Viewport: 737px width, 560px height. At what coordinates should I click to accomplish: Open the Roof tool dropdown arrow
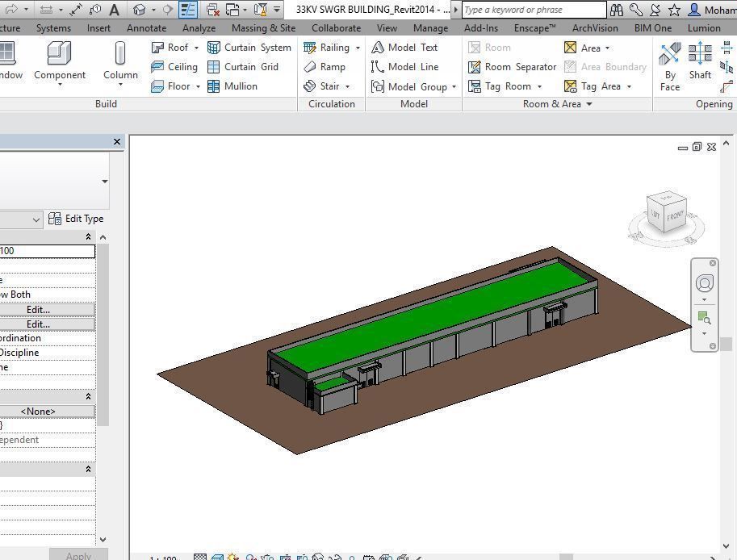point(196,48)
